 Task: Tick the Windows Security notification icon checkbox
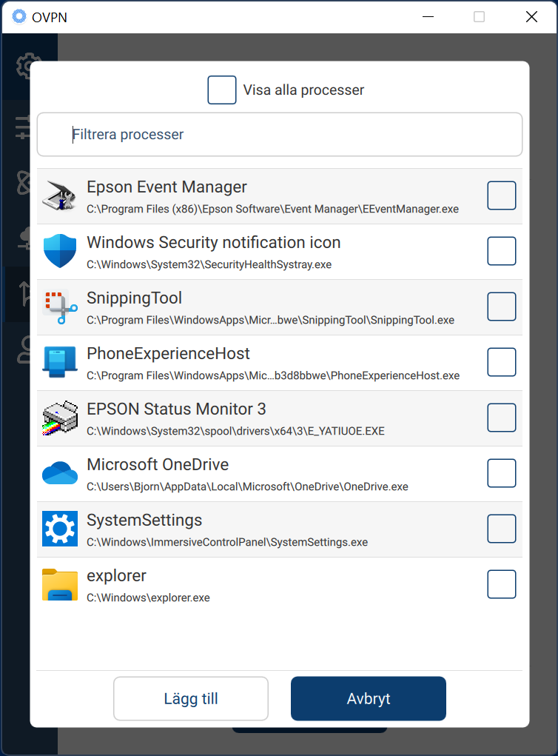tap(501, 251)
